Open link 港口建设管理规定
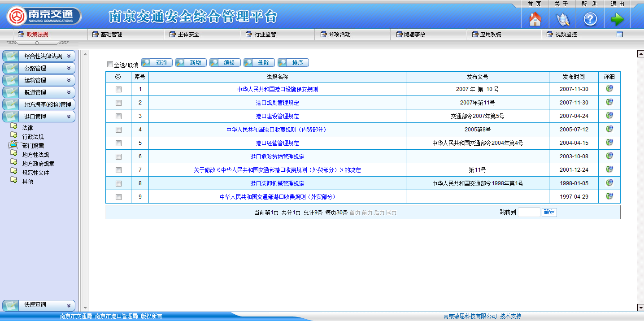Viewport: 644px width, 321px height. (277, 116)
